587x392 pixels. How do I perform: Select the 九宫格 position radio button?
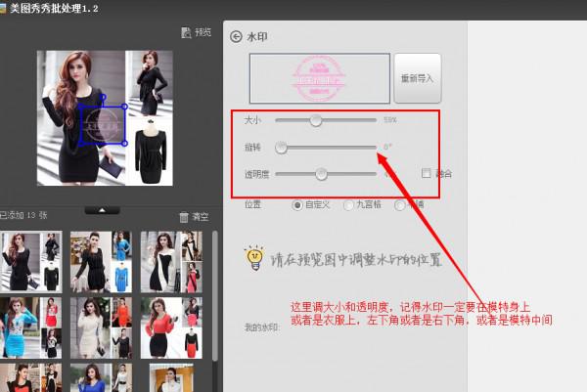tap(348, 205)
